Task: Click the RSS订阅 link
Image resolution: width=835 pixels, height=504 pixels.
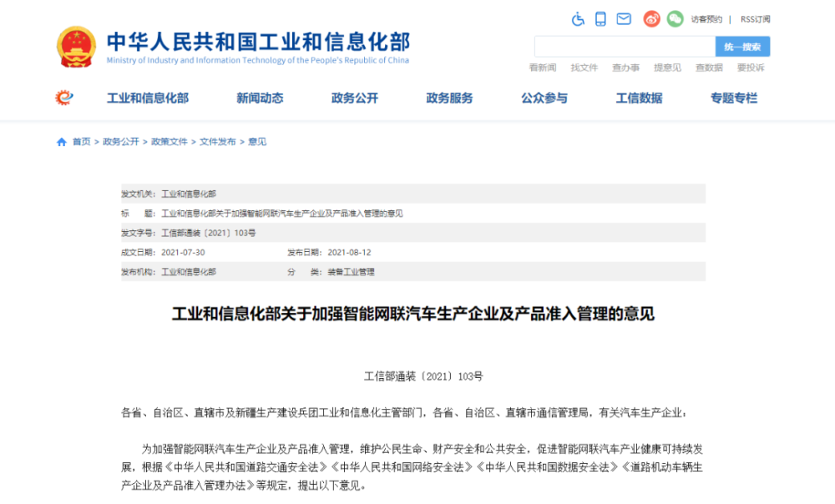Action: tap(755, 19)
